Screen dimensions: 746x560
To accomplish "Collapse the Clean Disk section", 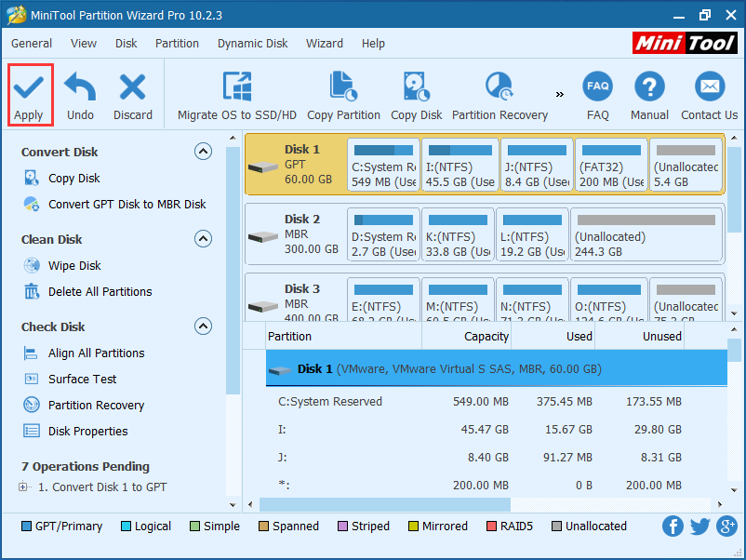I will [203, 238].
